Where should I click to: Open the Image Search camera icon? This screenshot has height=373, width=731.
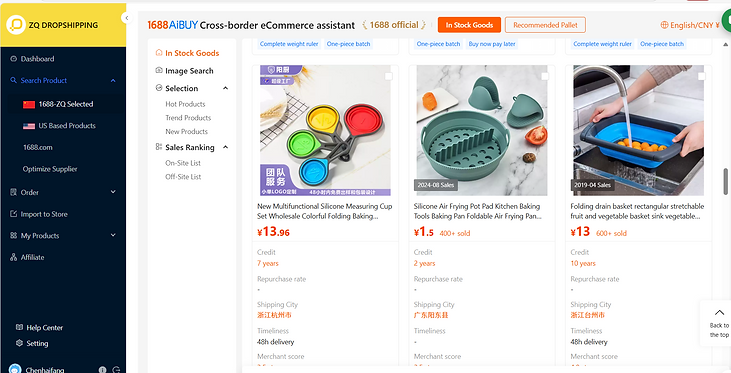(x=159, y=70)
